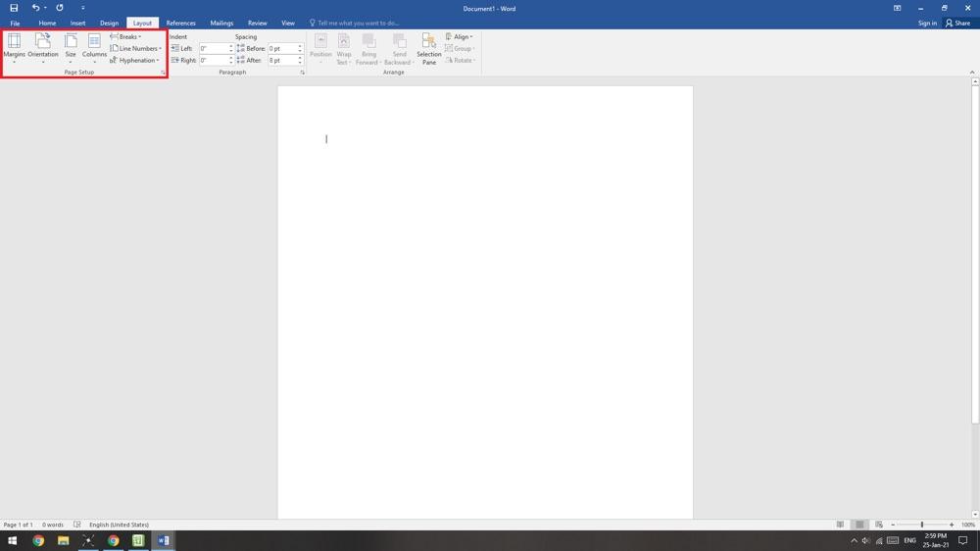Open the page Size menu

[x=71, y=47]
